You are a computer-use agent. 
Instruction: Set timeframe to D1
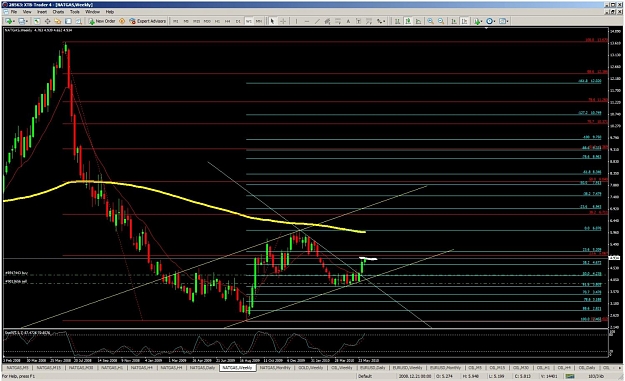(x=238, y=21)
